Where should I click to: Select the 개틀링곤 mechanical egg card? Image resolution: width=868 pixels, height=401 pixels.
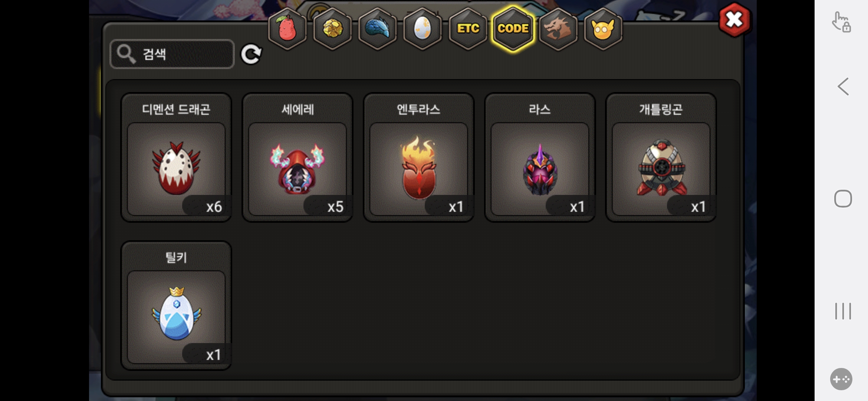pyautogui.click(x=661, y=157)
